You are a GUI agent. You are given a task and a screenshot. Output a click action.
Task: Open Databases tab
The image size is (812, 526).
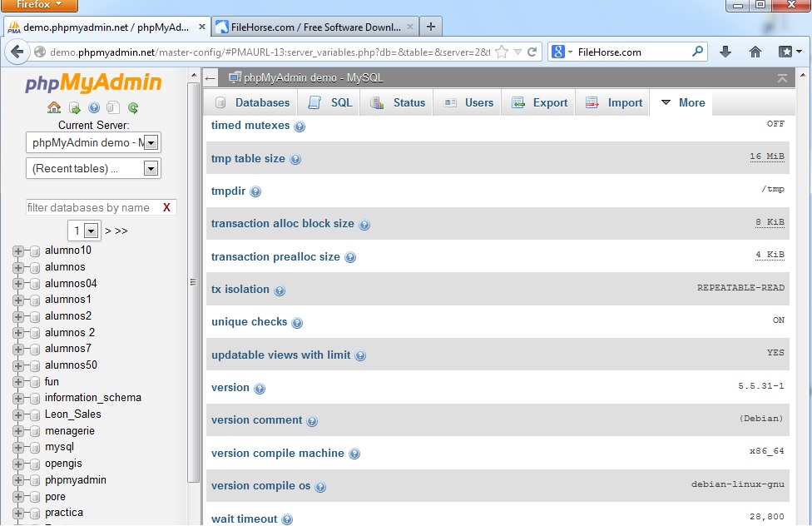click(x=252, y=102)
